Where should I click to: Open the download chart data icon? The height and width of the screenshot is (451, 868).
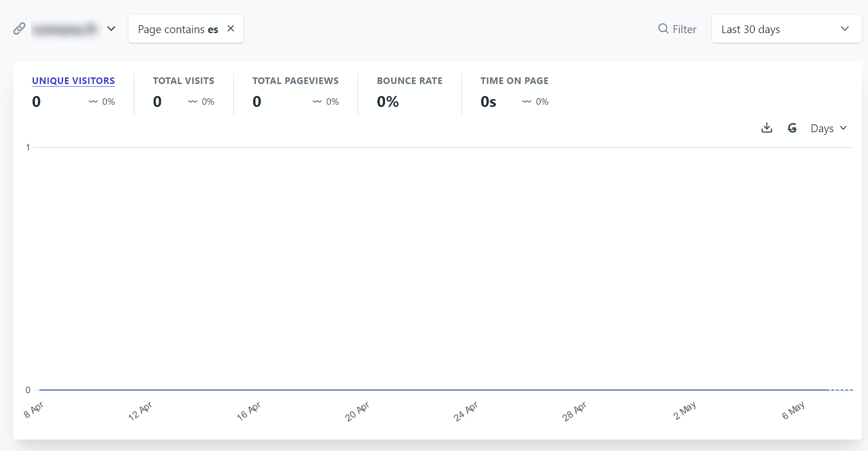click(x=767, y=128)
